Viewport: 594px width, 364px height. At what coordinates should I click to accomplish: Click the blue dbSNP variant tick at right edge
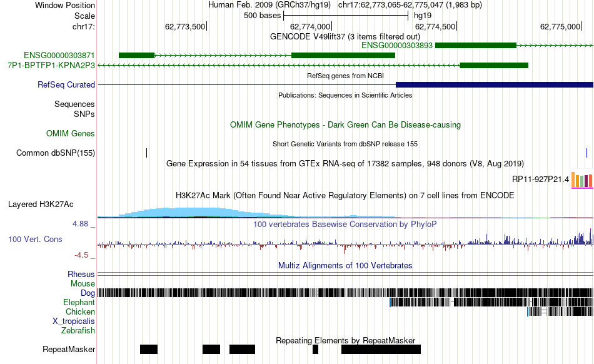[586, 153]
